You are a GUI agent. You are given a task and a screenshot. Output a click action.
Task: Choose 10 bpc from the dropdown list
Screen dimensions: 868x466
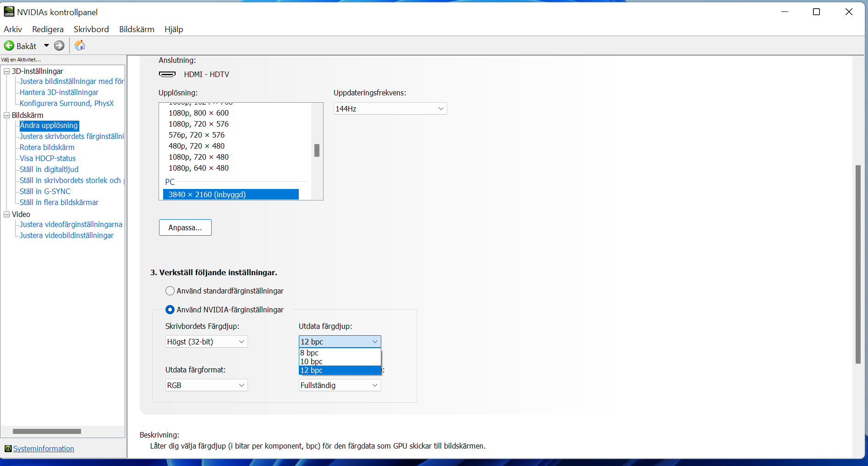point(340,361)
